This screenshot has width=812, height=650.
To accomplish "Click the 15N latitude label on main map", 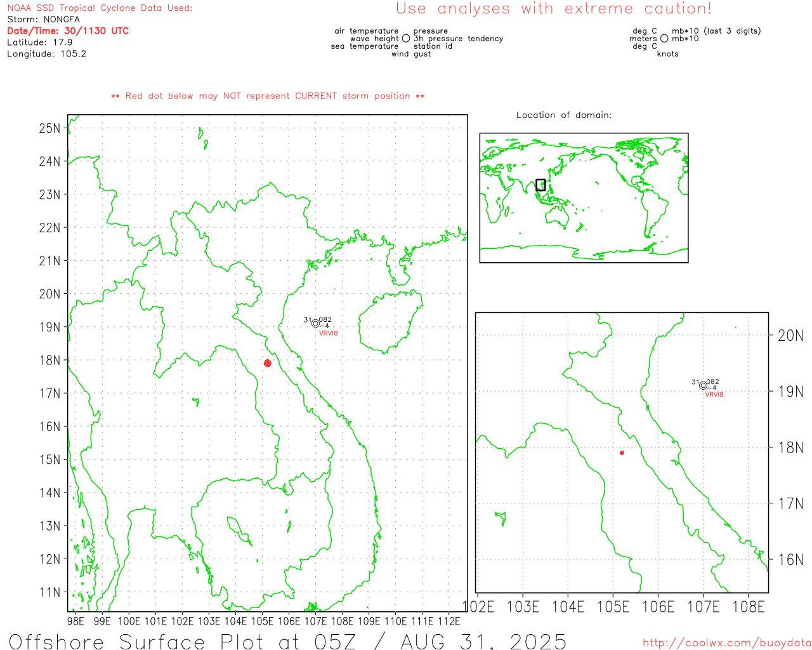I will click(x=49, y=460).
